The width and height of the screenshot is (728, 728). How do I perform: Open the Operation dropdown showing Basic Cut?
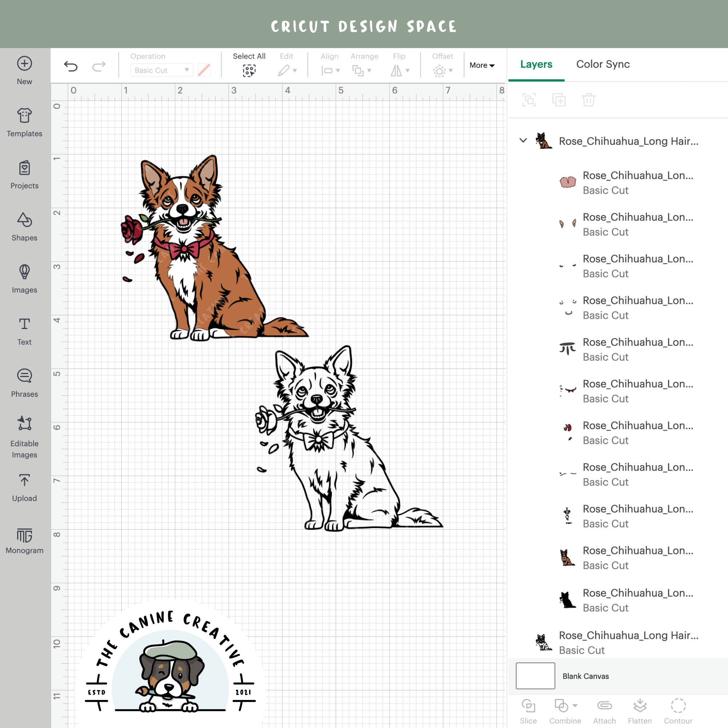pos(161,70)
